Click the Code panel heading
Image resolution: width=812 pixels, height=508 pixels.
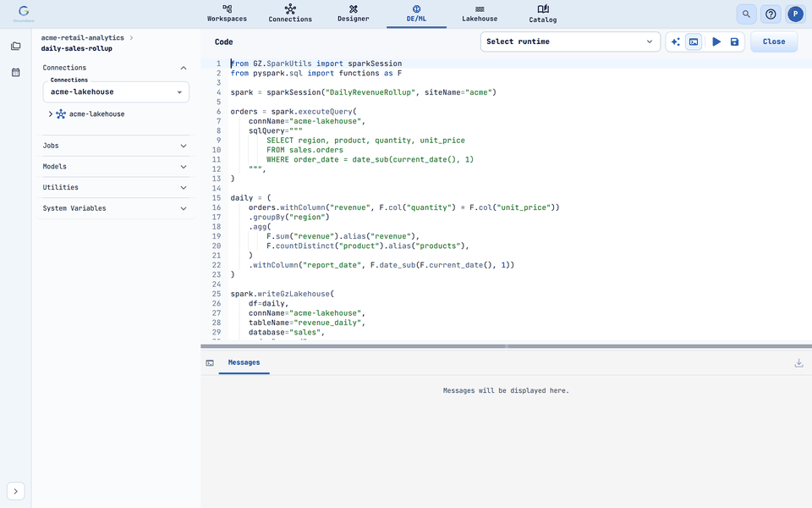pos(223,42)
